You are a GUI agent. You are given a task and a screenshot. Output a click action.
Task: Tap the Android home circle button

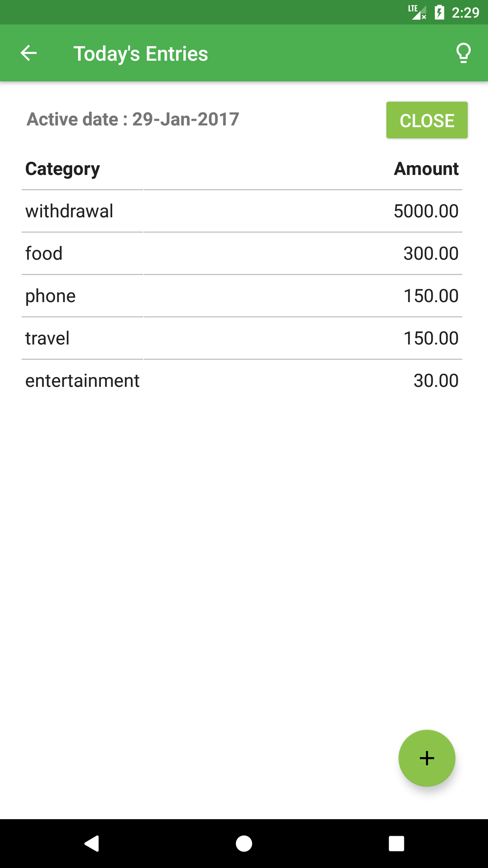coord(244,843)
